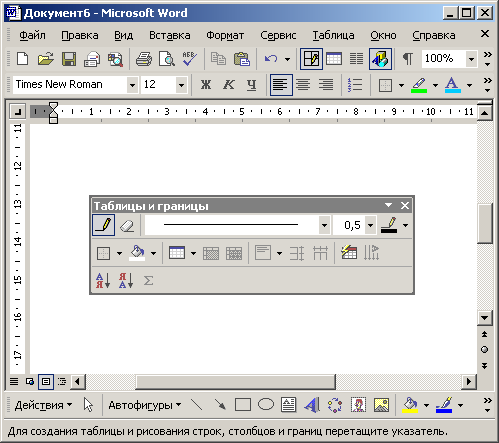Run spelling check with ABC checkmark icon

coord(189,59)
